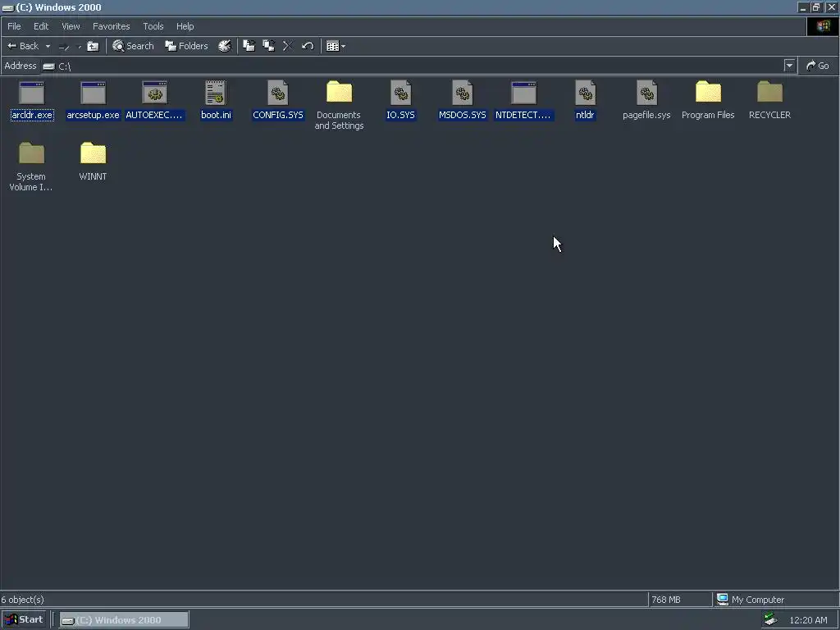
Task: Click the Back button
Action: point(23,46)
